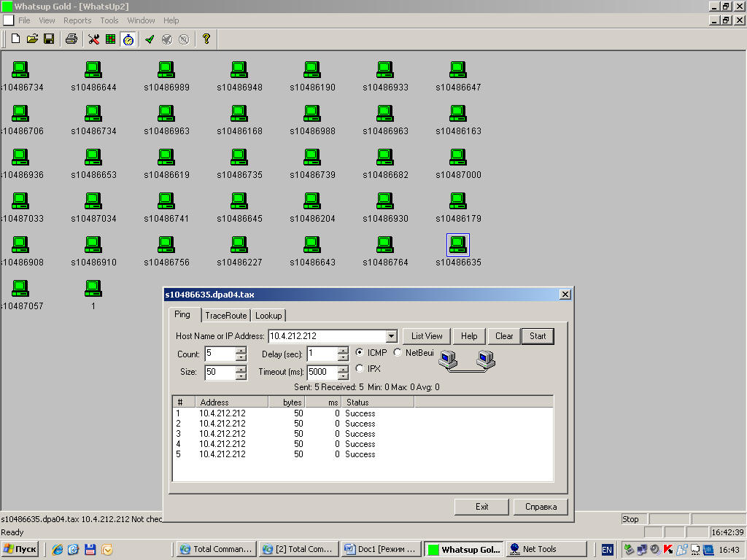Open the Windows Пуск start button

tap(20, 549)
